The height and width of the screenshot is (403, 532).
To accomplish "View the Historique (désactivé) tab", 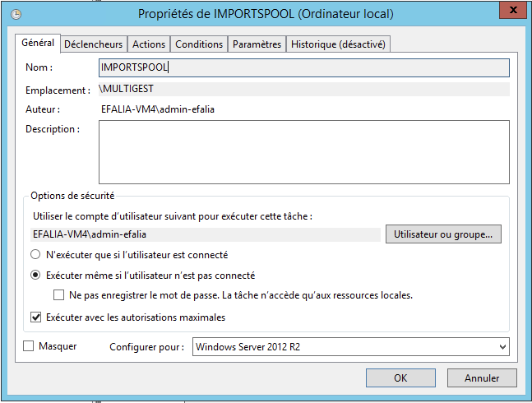I will click(338, 44).
